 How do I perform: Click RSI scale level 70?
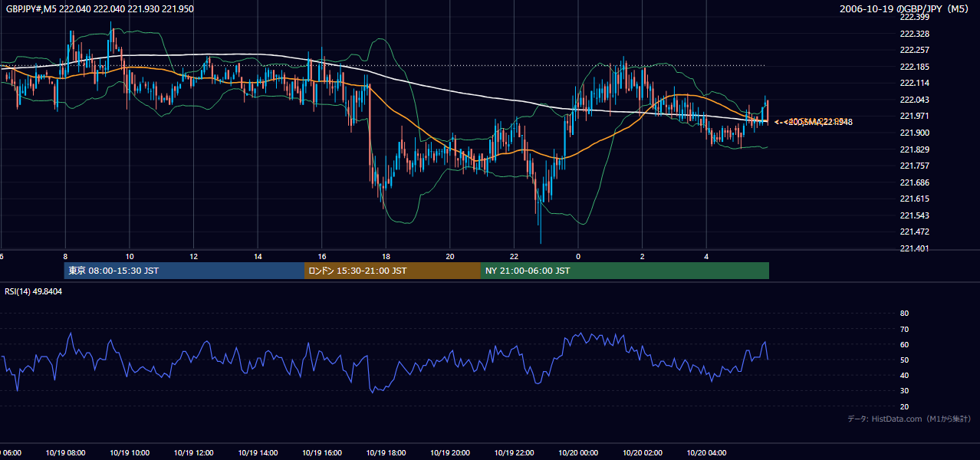904,329
